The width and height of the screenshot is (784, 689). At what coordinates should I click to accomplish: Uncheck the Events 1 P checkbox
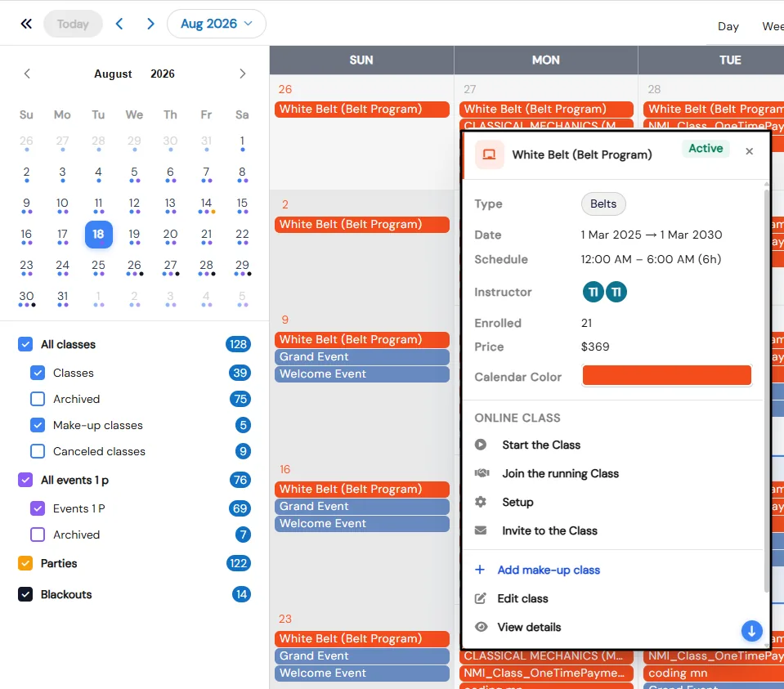tap(38, 508)
